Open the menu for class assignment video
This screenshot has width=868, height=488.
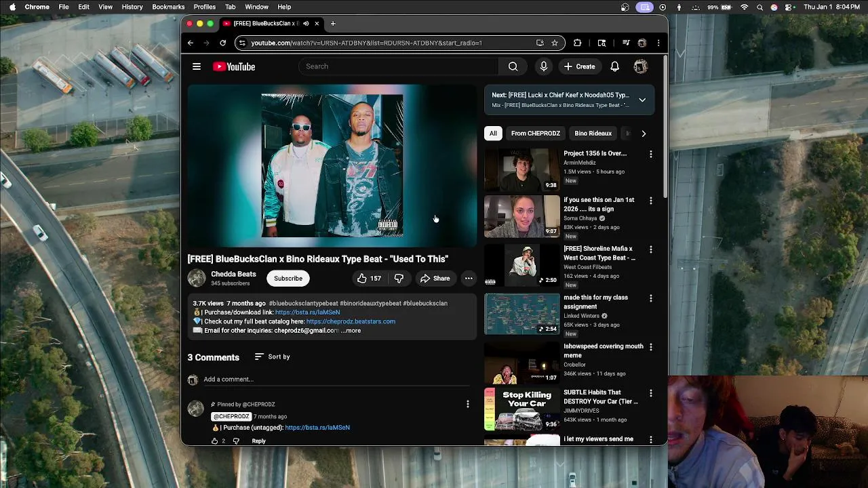click(x=650, y=298)
